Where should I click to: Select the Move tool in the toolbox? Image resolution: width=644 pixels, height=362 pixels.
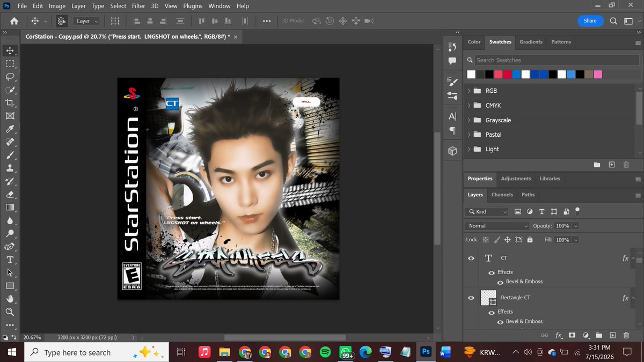coord(10,50)
